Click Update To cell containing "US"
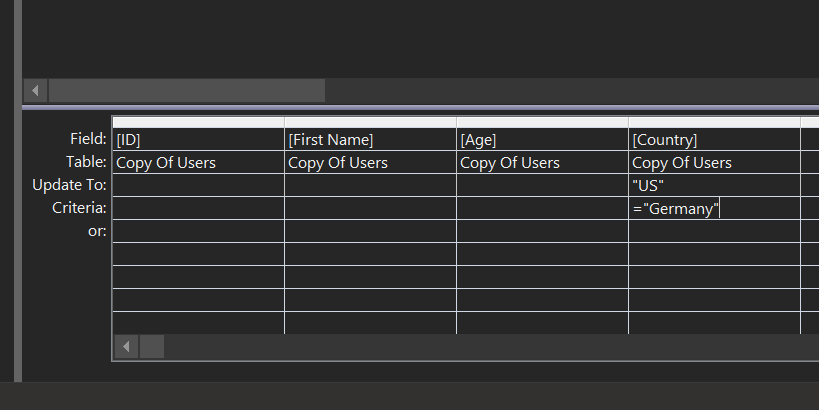Screen dimensions: 819x410 [714, 186]
